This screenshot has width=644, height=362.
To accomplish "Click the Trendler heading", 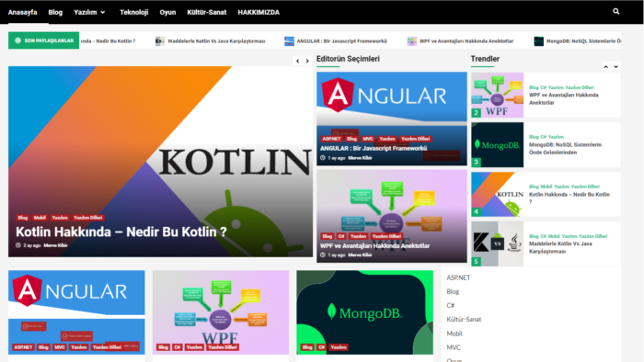I will click(x=485, y=59).
